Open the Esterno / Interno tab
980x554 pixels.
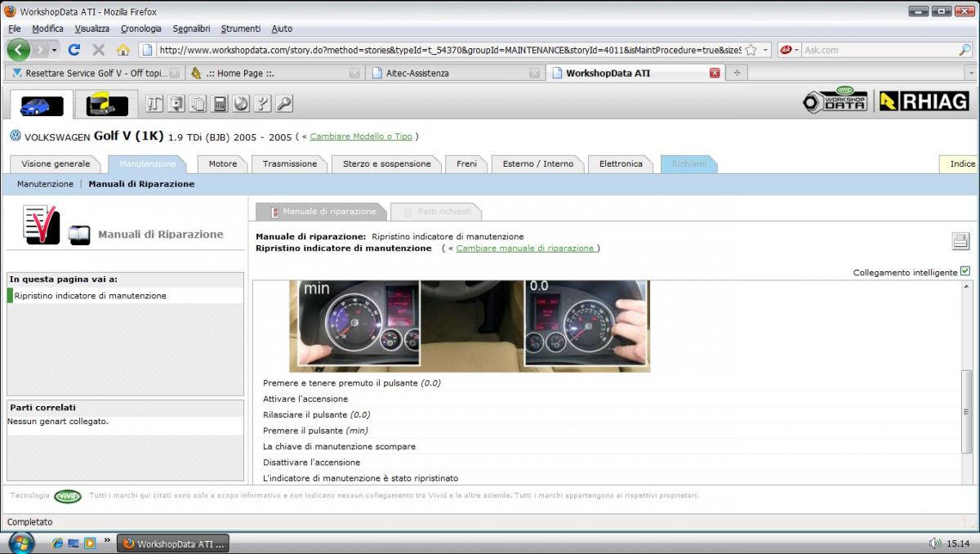538,163
